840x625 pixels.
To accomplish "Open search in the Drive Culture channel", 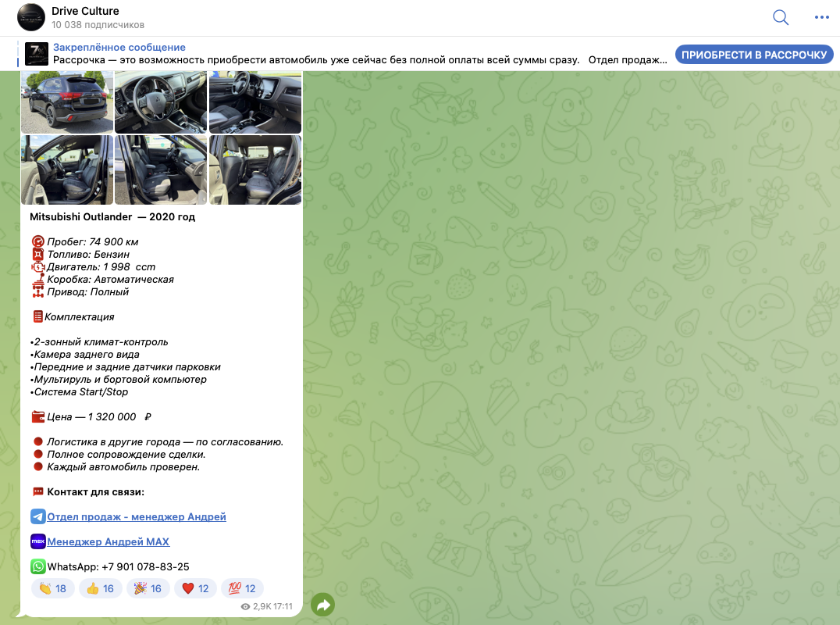I will pyautogui.click(x=781, y=18).
